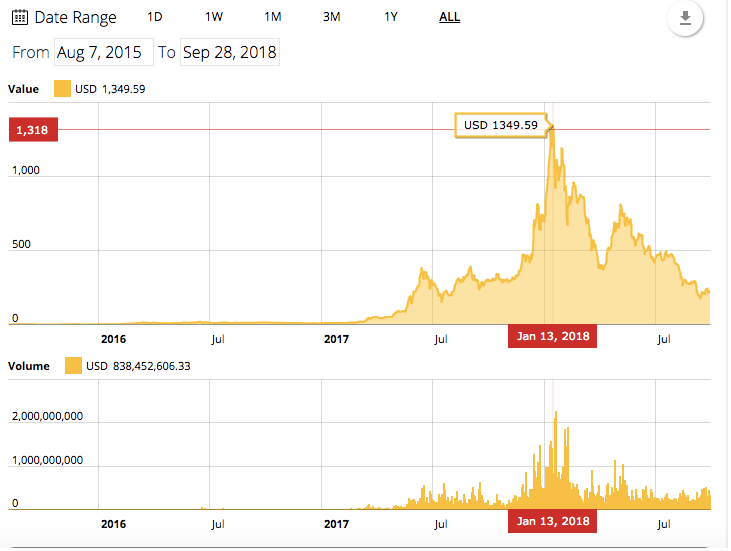Choose the 3M date range
Viewport: 731px width, 551px height.
tap(331, 17)
